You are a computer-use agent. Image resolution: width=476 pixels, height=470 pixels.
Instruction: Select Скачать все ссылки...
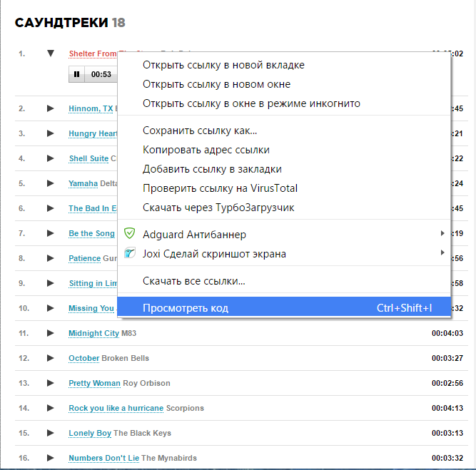point(284,281)
